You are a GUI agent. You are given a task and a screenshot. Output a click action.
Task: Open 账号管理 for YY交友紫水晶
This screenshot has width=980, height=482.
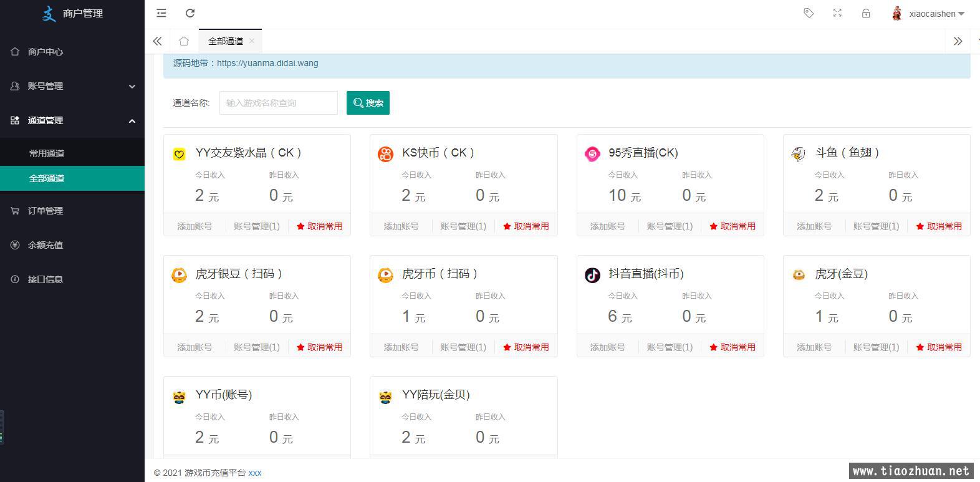257,226
